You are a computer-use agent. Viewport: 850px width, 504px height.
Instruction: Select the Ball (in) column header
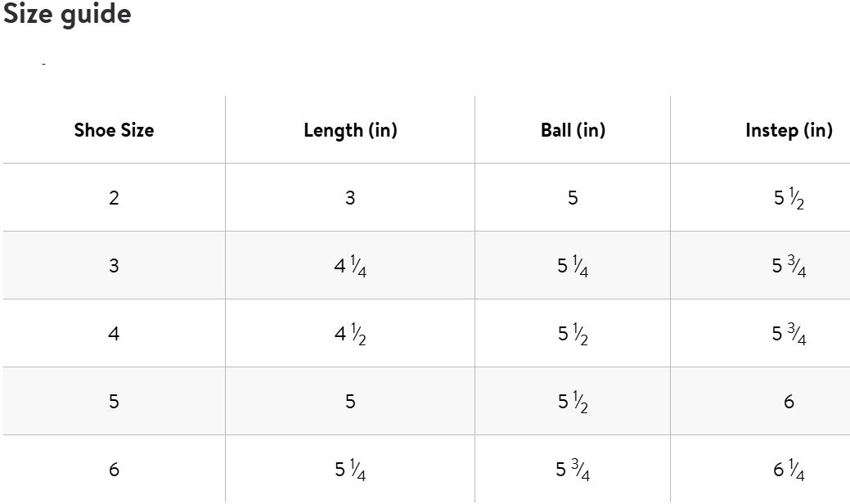[x=573, y=129]
